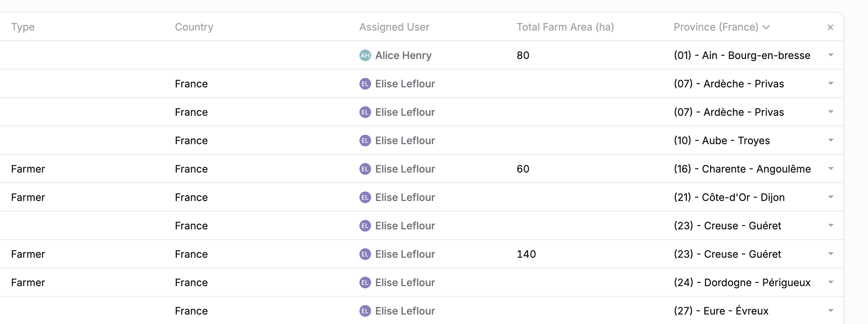Select the farm area cell showing 60

[x=523, y=169]
